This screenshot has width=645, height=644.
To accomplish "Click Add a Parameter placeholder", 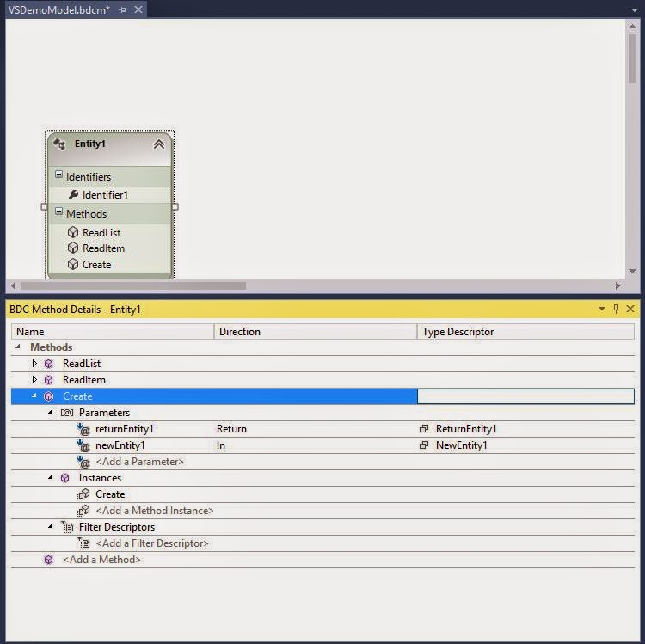I will (139, 462).
